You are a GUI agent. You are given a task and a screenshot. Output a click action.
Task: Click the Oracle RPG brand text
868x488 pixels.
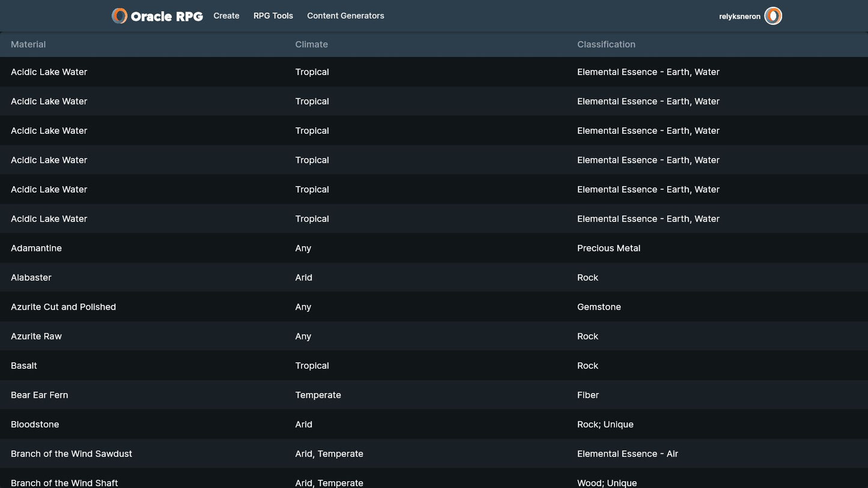[166, 17]
